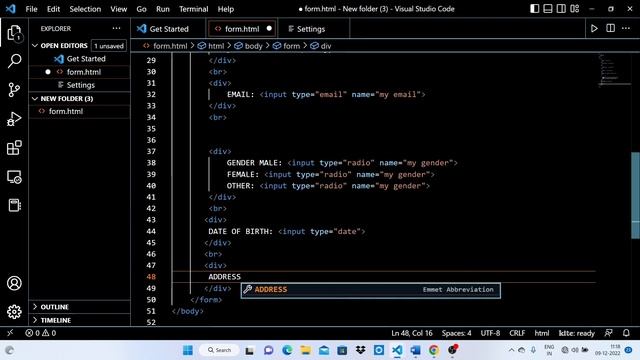The width and height of the screenshot is (640, 360).
Task: Select Get Started in Open Editors
Action: pos(80,59)
